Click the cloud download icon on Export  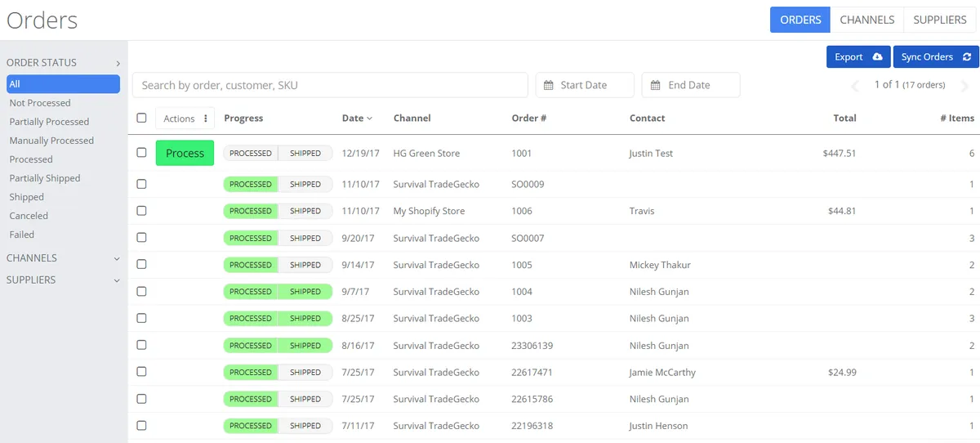[877, 57]
